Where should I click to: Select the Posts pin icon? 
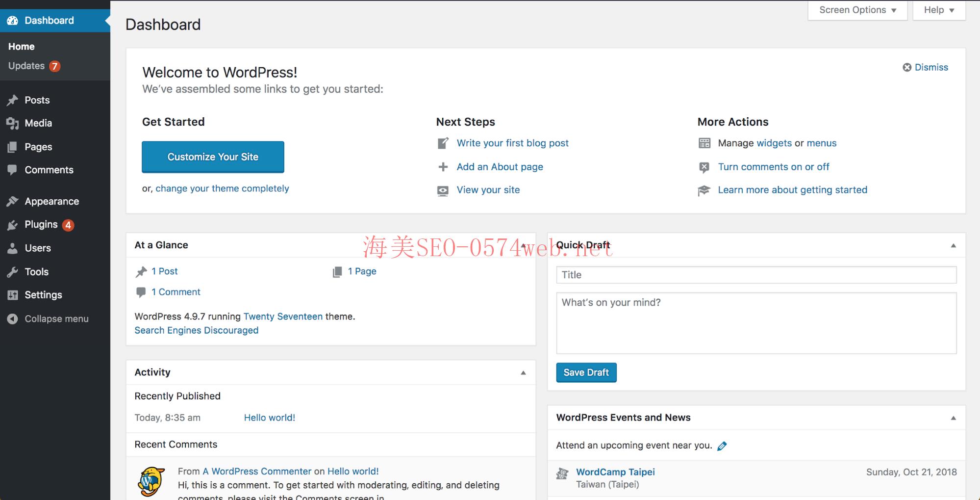13,100
